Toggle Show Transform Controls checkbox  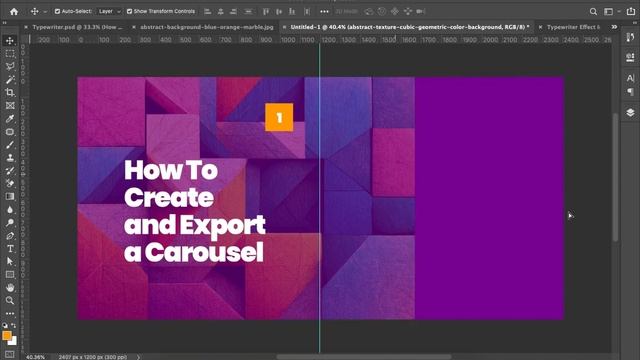(129, 11)
